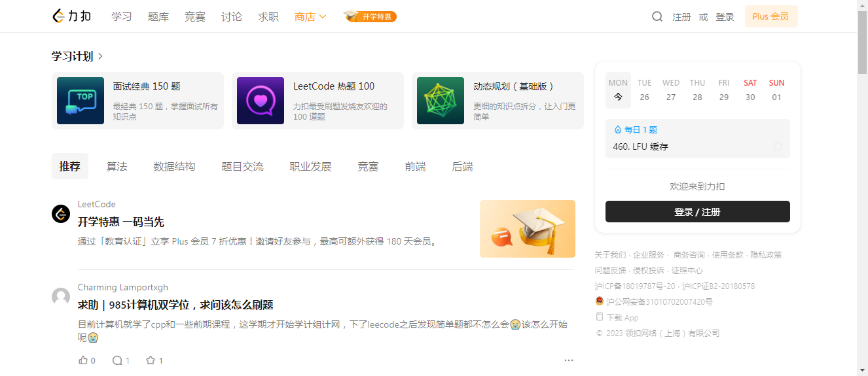Select SAT 30 in the calendar
The width and height of the screenshot is (868, 376).
[x=750, y=90]
